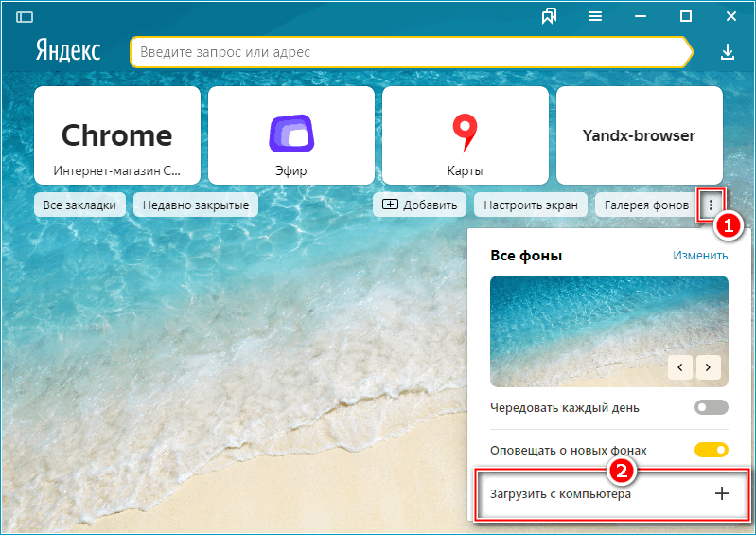
Task: Open the browser hamburger menu
Action: [595, 16]
